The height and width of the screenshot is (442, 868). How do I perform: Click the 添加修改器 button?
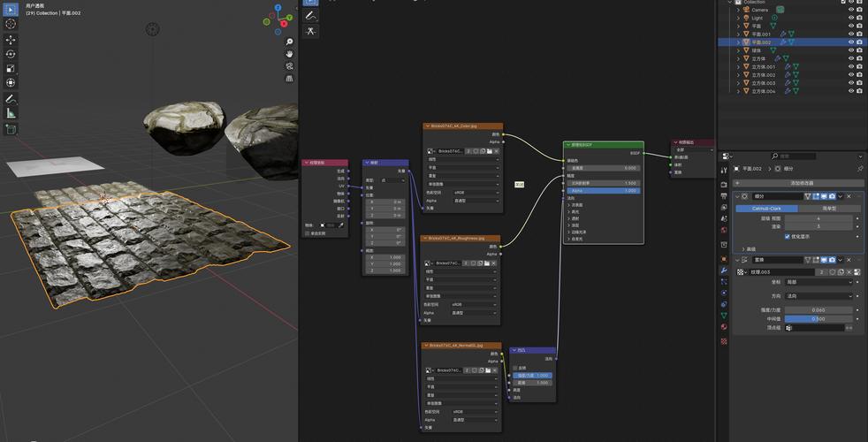tap(799, 183)
